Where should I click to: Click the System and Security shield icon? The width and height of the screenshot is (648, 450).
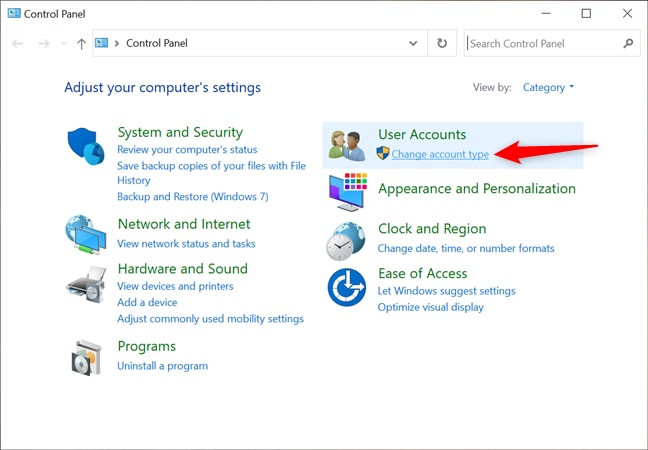point(85,147)
